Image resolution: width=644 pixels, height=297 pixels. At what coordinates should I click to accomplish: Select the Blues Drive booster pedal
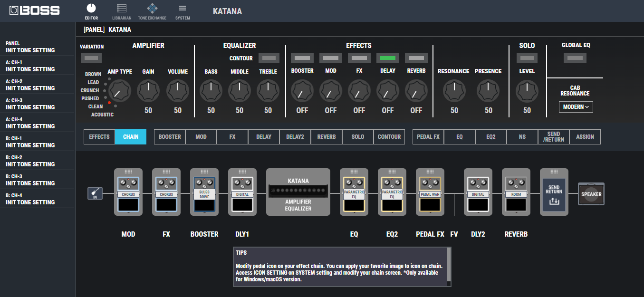204,192
